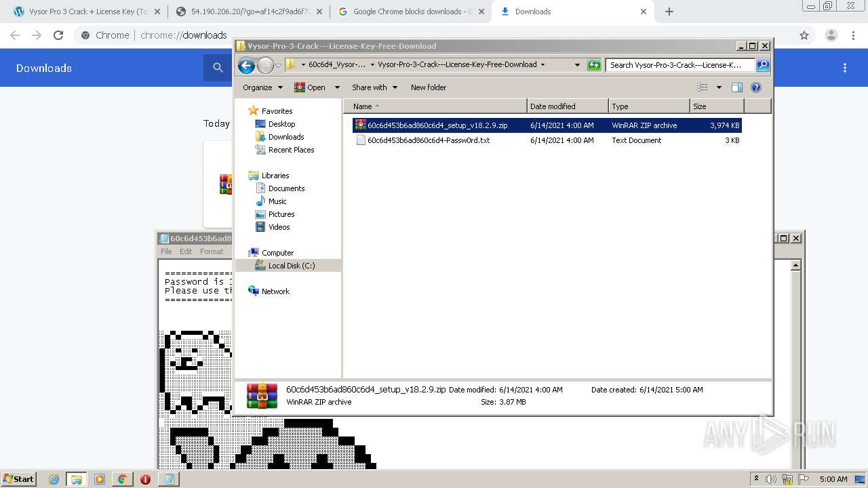This screenshot has width=868, height=488.
Task: Sort files by Date modified column
Action: point(568,106)
